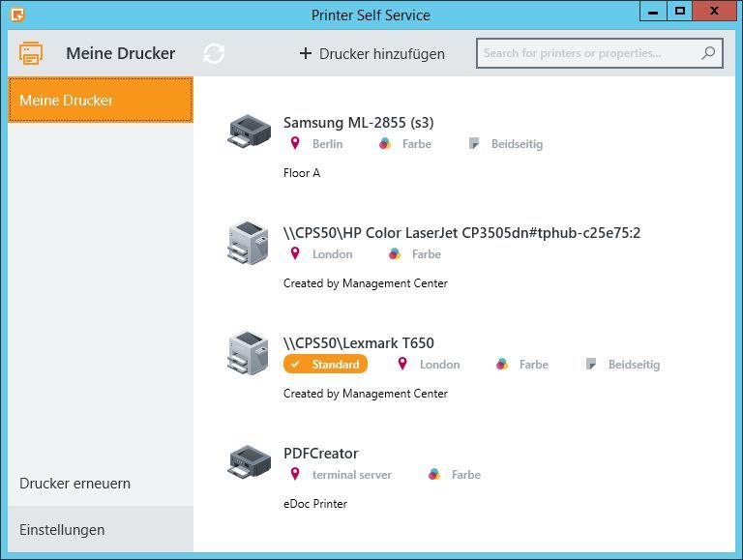Click the Berlin location label
The height and width of the screenshot is (560, 743).
pyautogui.click(x=327, y=143)
